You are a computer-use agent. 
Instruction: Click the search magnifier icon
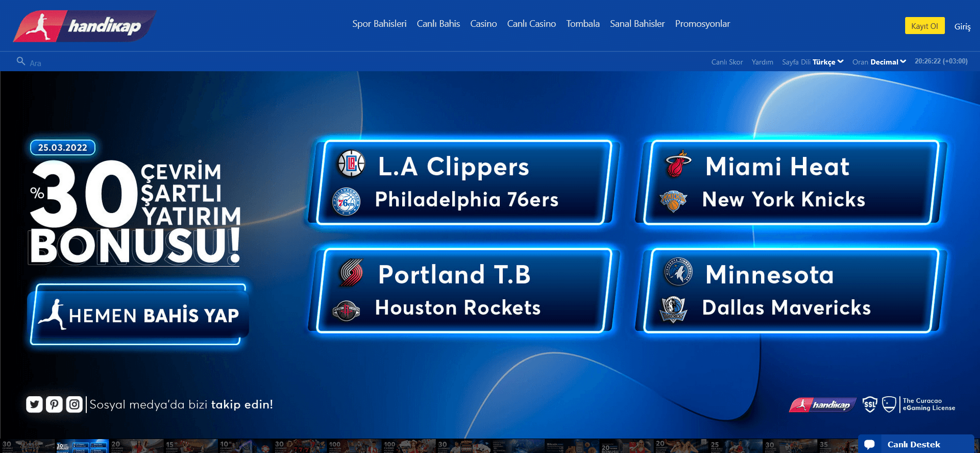(x=21, y=61)
